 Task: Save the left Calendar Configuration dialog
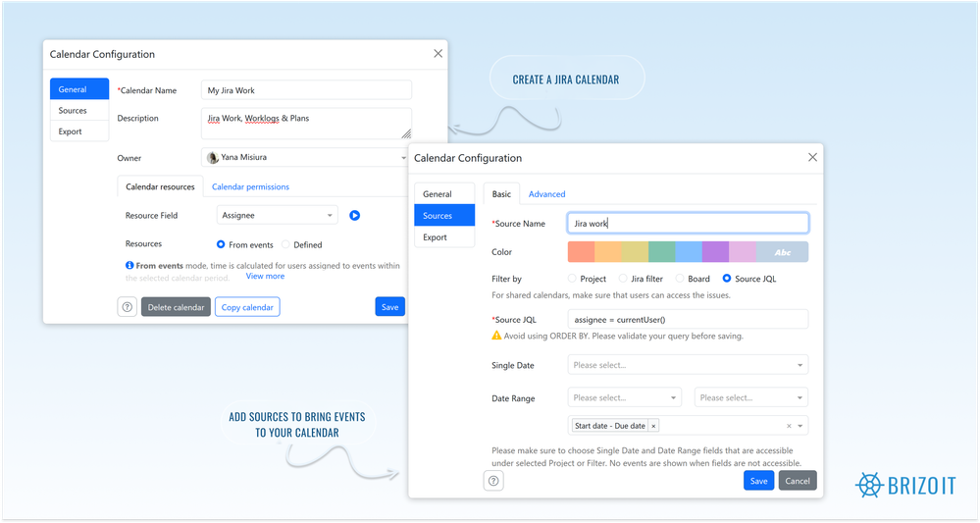point(390,307)
